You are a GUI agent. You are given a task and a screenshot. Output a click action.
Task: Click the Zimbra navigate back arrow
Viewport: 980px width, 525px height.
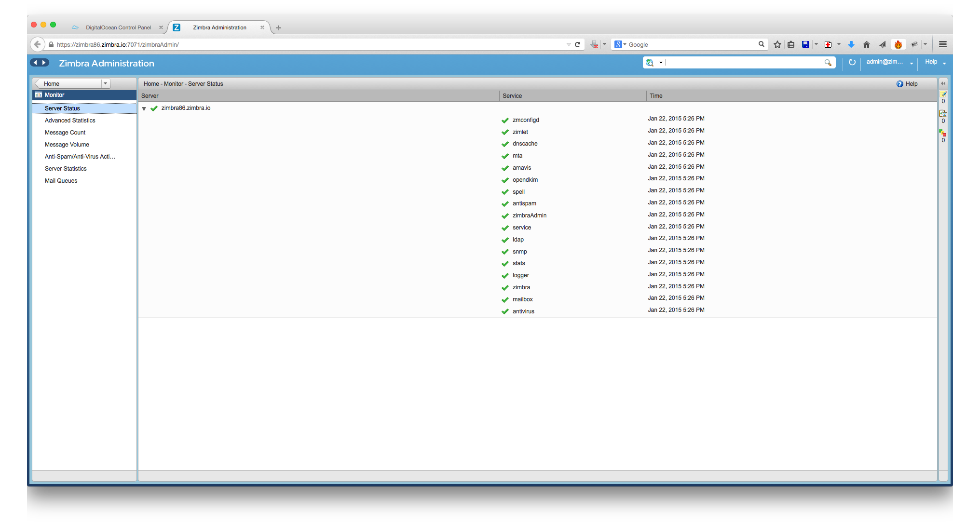35,63
